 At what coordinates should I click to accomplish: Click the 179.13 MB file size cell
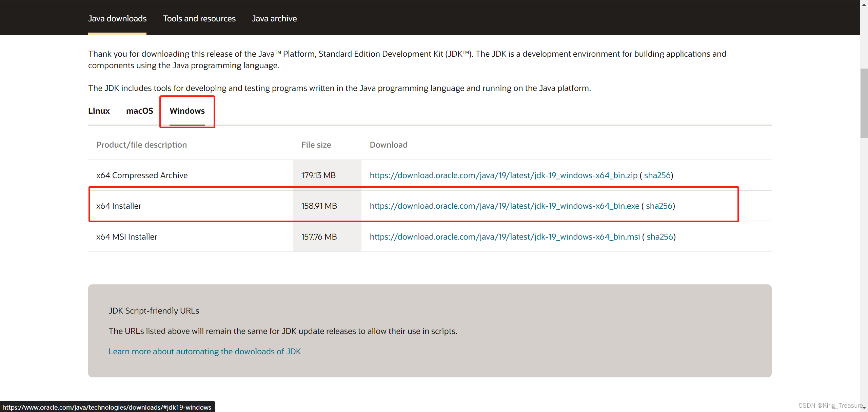pos(327,175)
